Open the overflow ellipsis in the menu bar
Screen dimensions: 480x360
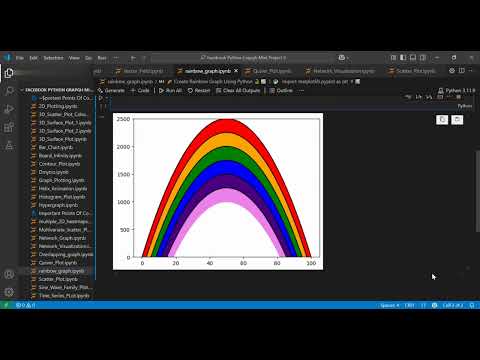[116, 58]
